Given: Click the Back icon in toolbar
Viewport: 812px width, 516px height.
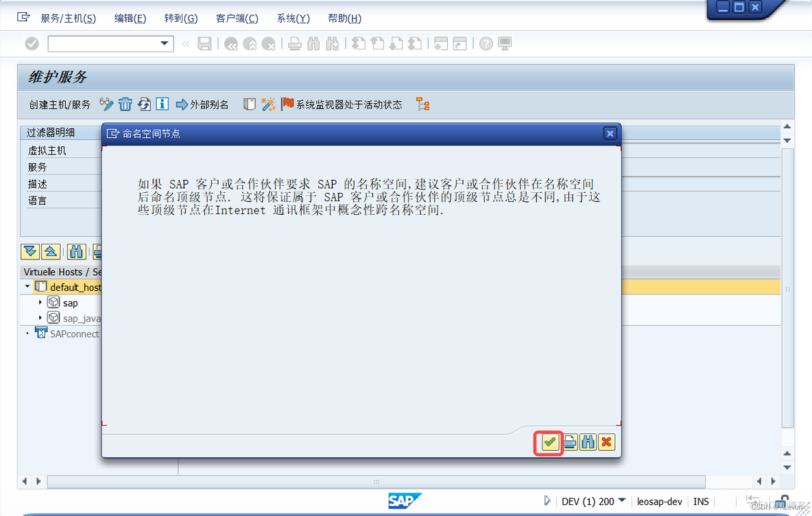Looking at the screenshot, I should pyautogui.click(x=231, y=44).
